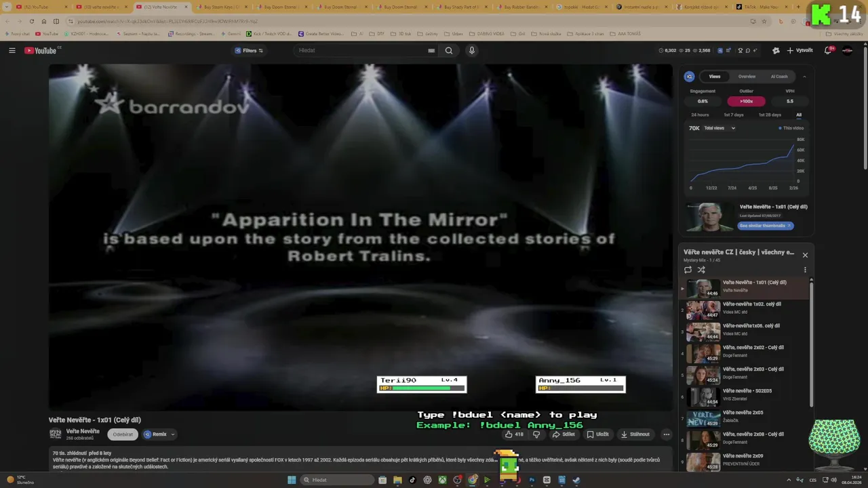The width and height of the screenshot is (868, 488).
Task: Dislike the video with thumbs down
Action: (x=536, y=434)
